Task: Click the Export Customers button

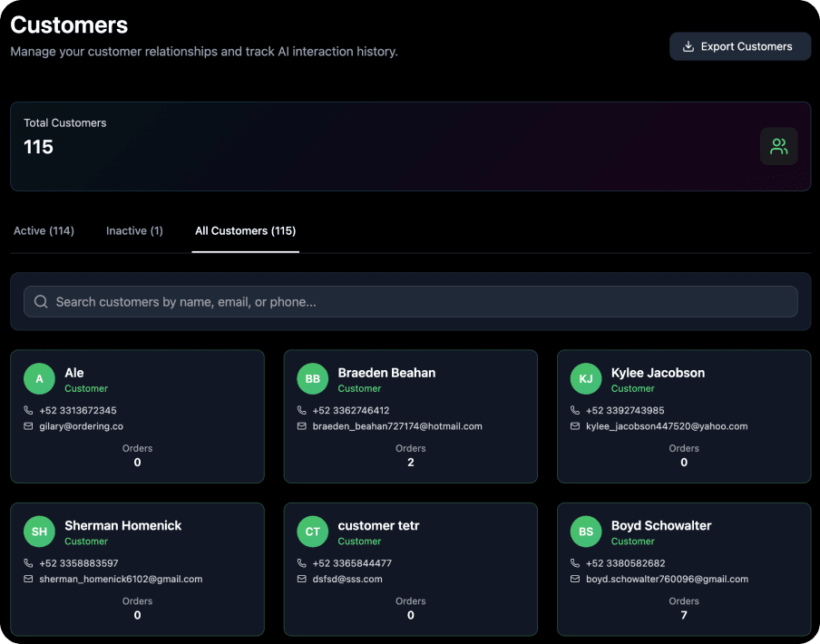Action: tap(739, 46)
